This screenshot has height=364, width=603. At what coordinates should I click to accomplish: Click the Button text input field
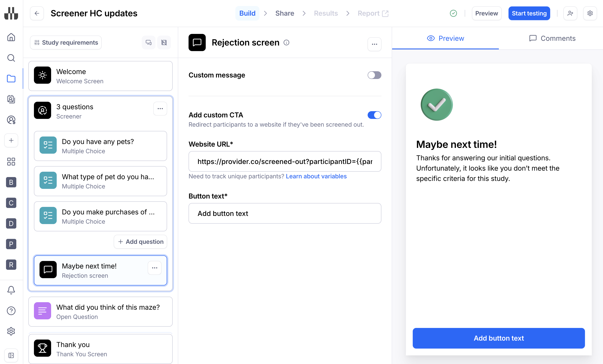pyautogui.click(x=285, y=213)
